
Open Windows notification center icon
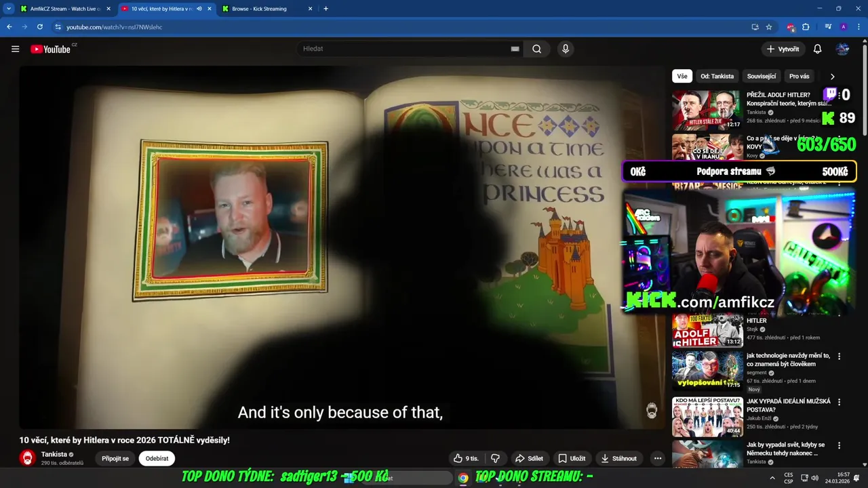click(856, 478)
